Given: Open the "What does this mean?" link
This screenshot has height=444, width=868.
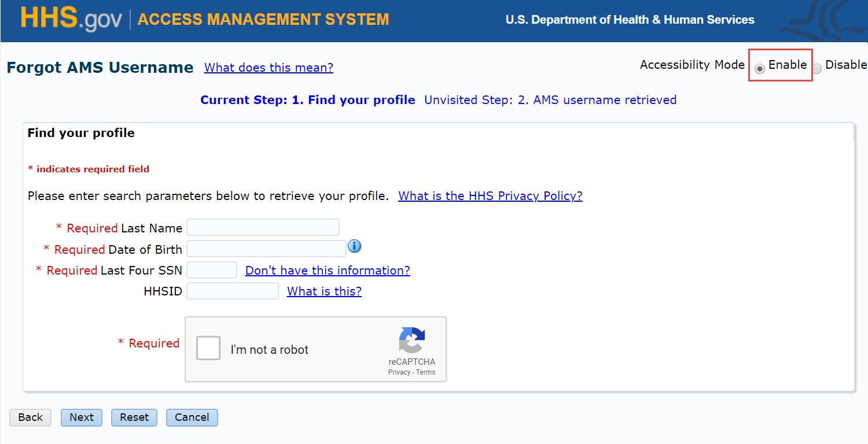Looking at the screenshot, I should (x=268, y=68).
